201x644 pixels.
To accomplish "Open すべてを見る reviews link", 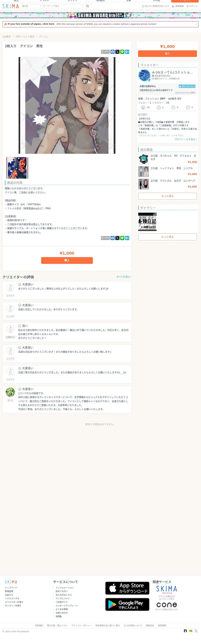I will [x=124, y=277].
